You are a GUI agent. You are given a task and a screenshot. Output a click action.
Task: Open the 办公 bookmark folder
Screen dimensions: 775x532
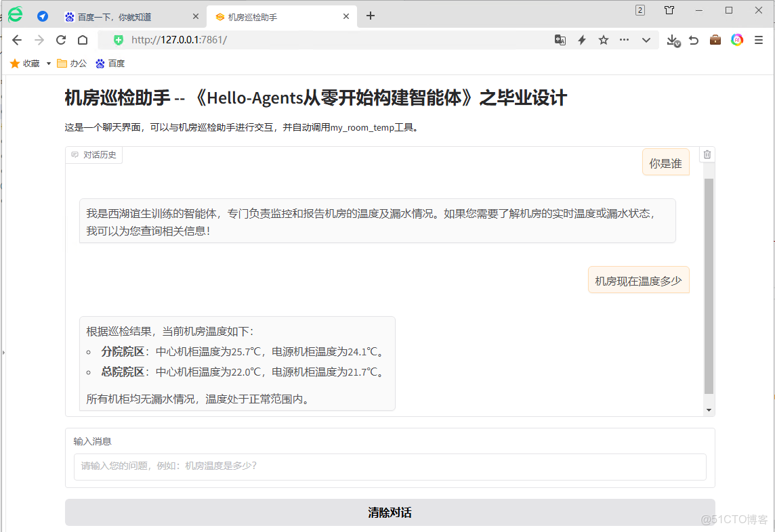click(x=71, y=63)
